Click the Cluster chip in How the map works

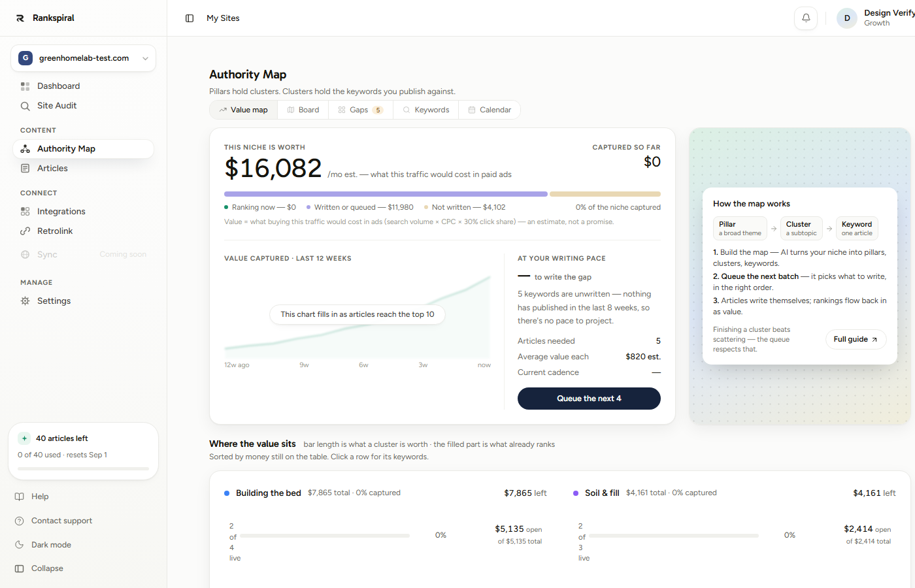click(801, 229)
